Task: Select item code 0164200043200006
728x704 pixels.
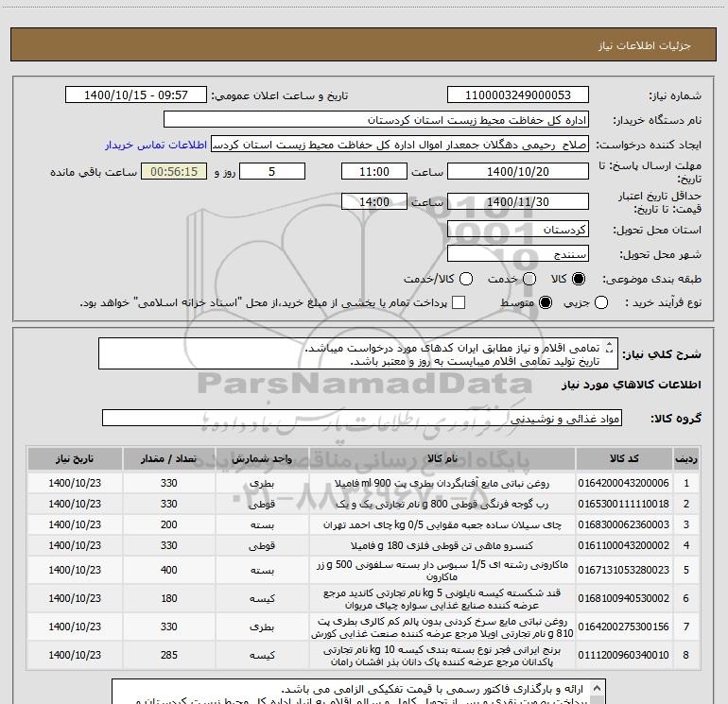Action: 624,483
